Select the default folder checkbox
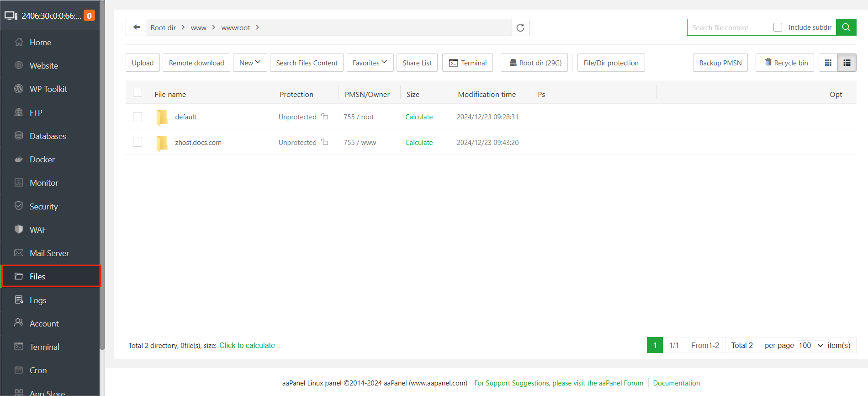Image resolution: width=868 pixels, height=396 pixels. pos(138,117)
